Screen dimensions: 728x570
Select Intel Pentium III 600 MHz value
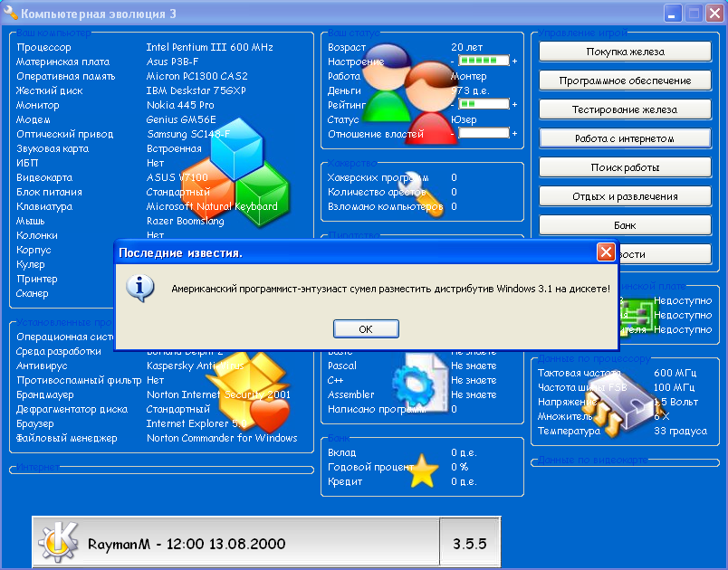pos(209,47)
